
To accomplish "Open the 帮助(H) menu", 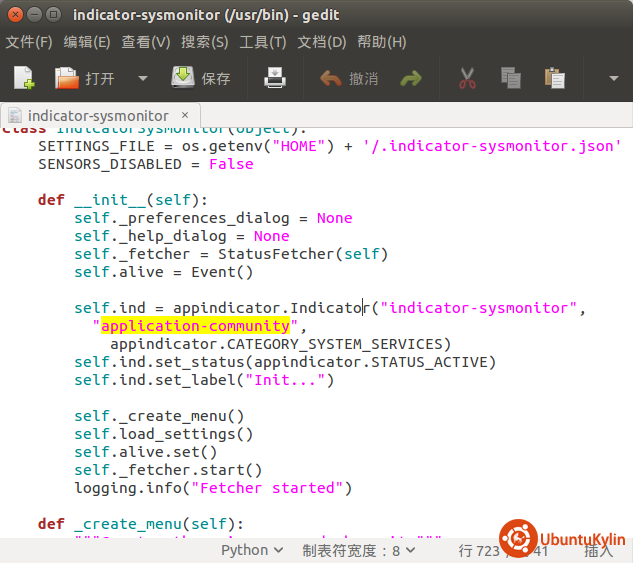I will click(382, 42).
